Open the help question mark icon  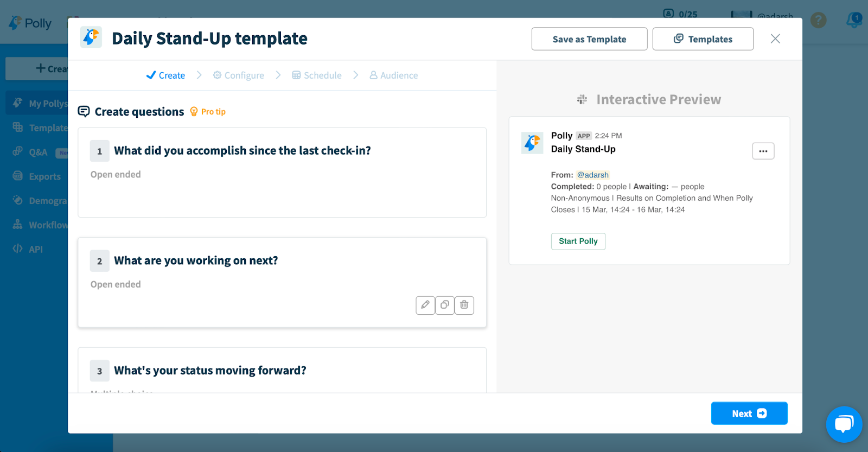click(818, 21)
